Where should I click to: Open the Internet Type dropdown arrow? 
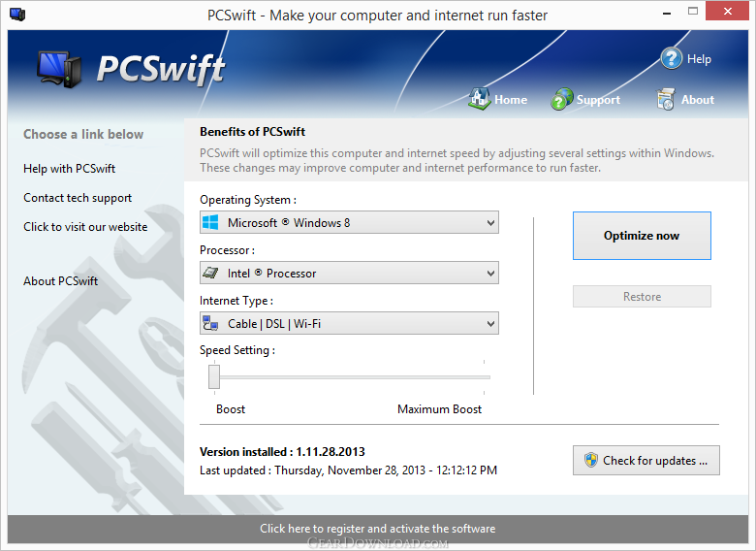(x=490, y=323)
